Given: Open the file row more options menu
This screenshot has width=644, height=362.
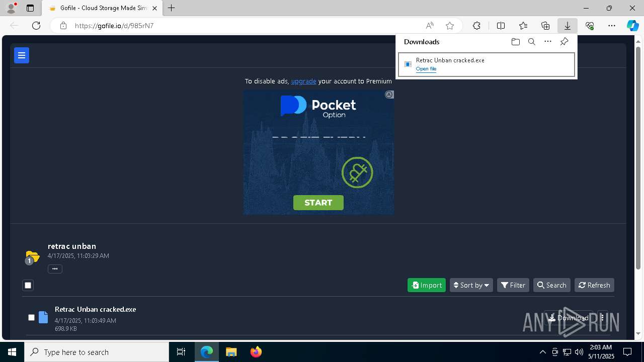Looking at the screenshot, I should click(x=602, y=318).
